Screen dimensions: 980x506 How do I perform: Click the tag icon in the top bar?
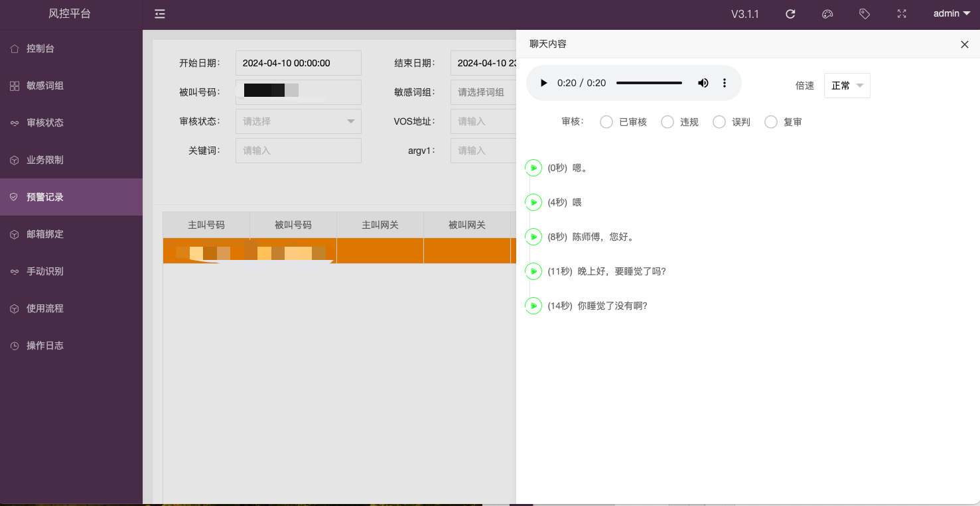(865, 14)
